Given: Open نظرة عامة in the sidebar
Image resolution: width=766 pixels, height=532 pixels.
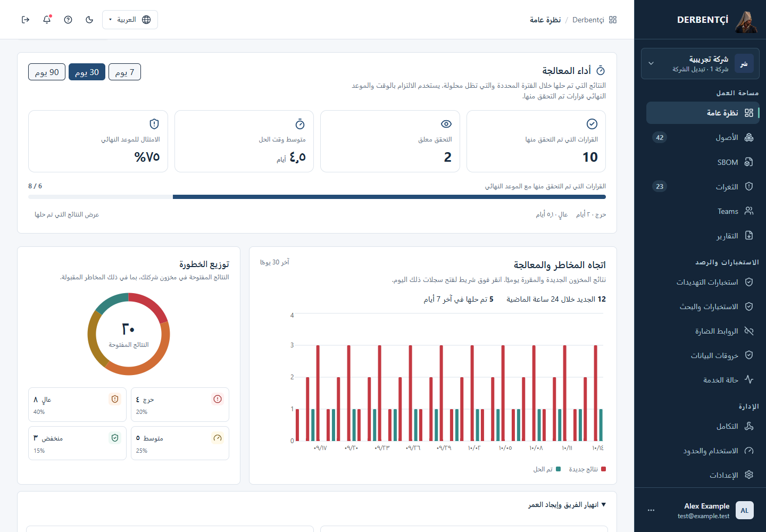Looking at the screenshot, I should click(x=703, y=113).
